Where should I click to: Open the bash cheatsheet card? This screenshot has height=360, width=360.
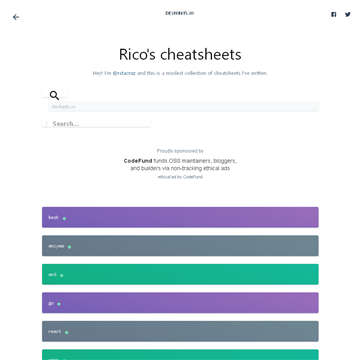click(x=180, y=217)
